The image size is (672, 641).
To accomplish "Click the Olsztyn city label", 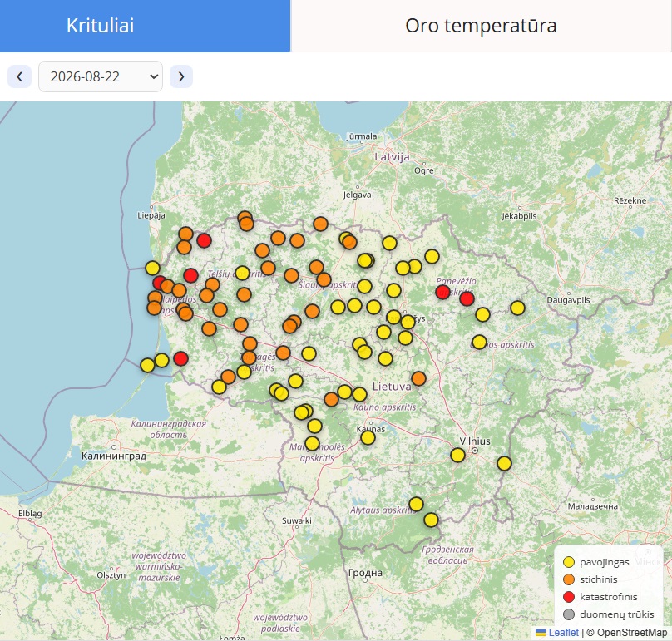I will [111, 575].
